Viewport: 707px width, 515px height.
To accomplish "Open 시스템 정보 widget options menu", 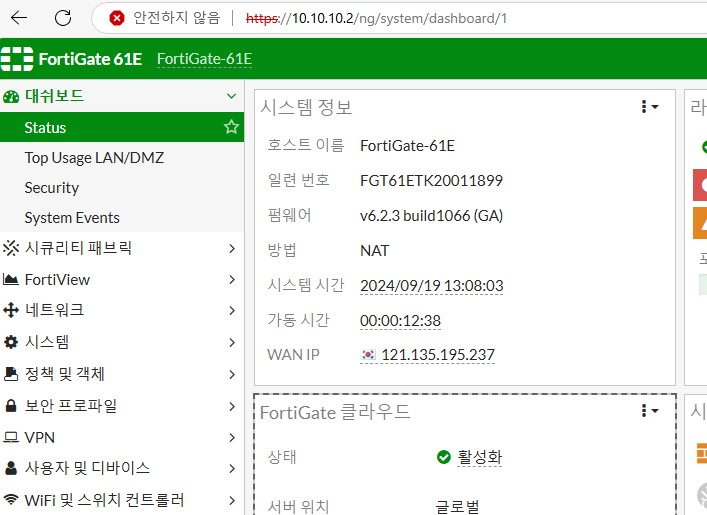I will point(650,107).
